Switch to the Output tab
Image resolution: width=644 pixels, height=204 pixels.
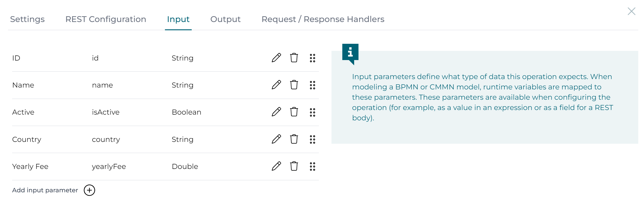(225, 19)
